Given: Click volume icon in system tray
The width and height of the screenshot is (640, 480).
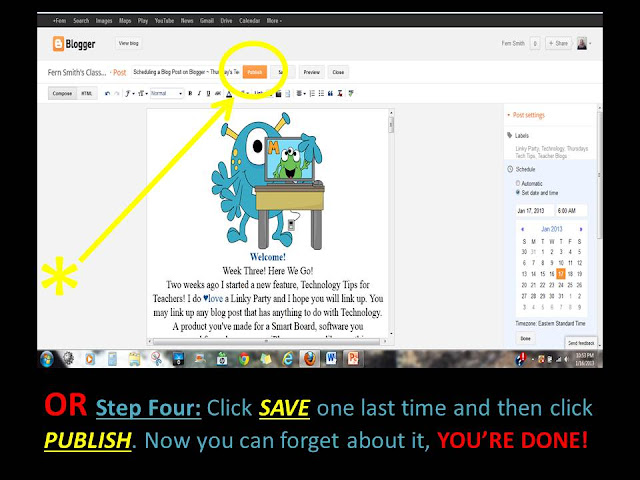Looking at the screenshot, I should (566, 359).
